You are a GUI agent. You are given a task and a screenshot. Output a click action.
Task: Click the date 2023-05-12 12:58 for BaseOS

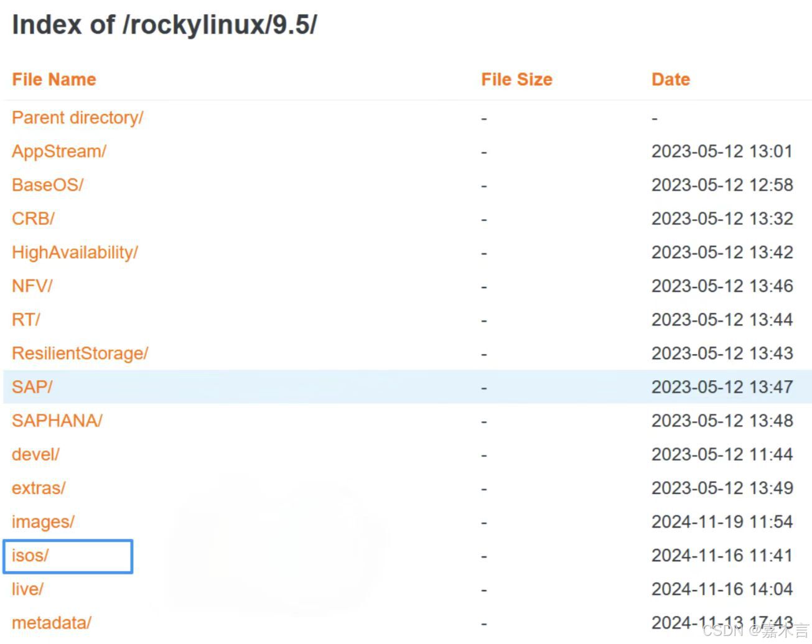tap(722, 185)
